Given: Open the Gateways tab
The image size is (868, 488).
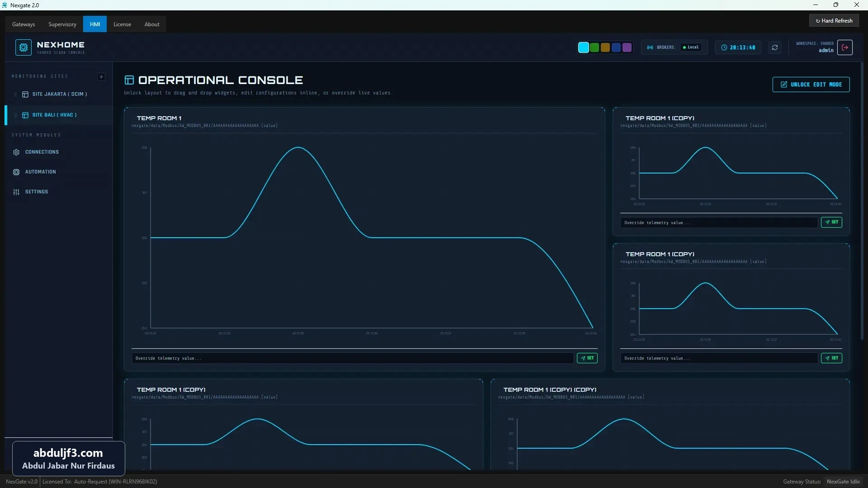Looking at the screenshot, I should click(x=24, y=24).
